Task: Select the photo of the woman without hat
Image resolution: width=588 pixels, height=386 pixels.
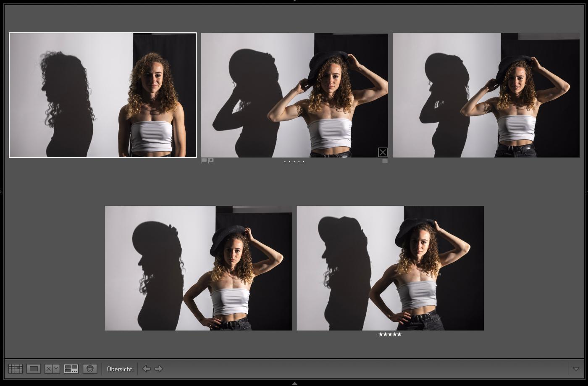Action: pos(103,95)
